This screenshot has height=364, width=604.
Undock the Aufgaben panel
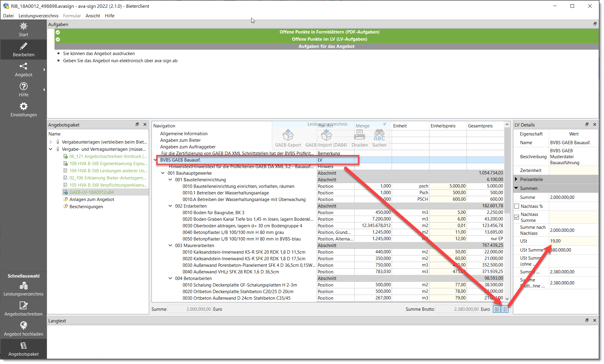tap(595, 24)
